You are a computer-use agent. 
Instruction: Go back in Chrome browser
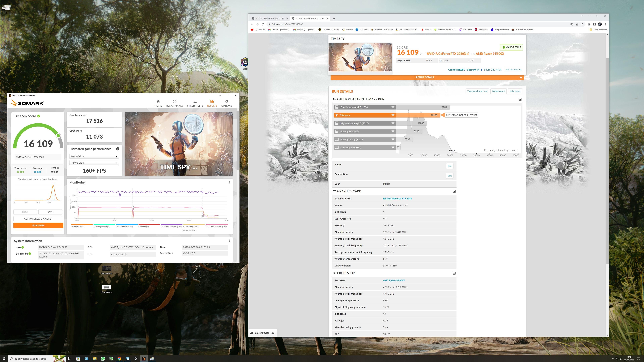tap(252, 24)
